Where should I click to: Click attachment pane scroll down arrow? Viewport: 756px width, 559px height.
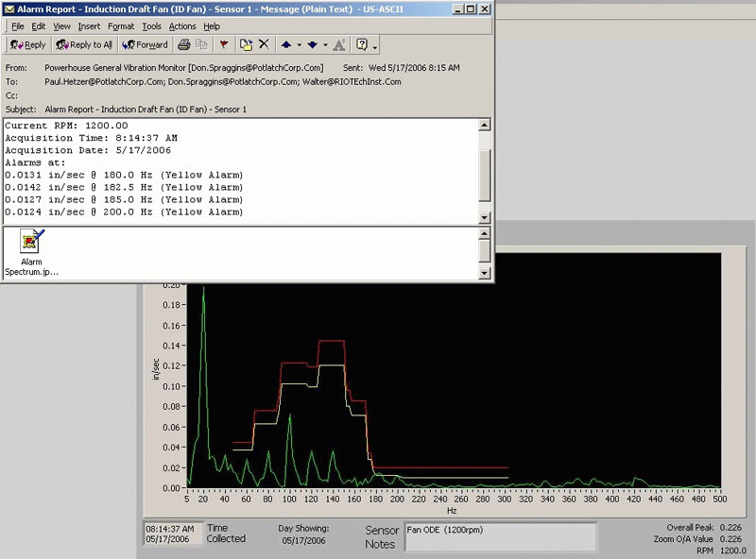[x=485, y=273]
